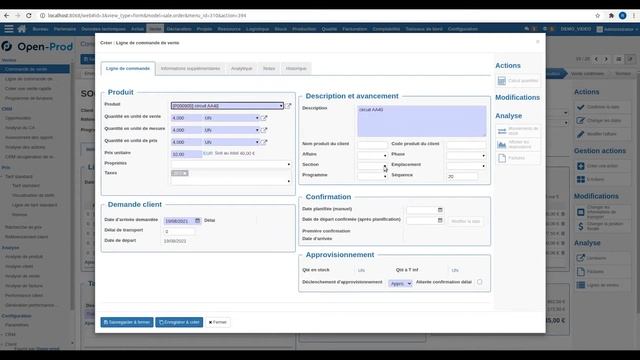The width and height of the screenshot is (640, 360).
Task: Click the Open-Prod logo
Action: [37, 47]
